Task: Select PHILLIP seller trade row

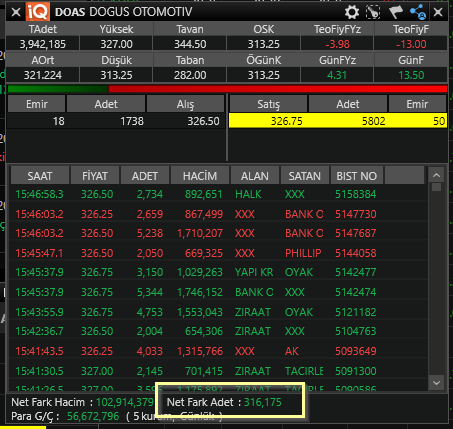Action: coord(218,253)
